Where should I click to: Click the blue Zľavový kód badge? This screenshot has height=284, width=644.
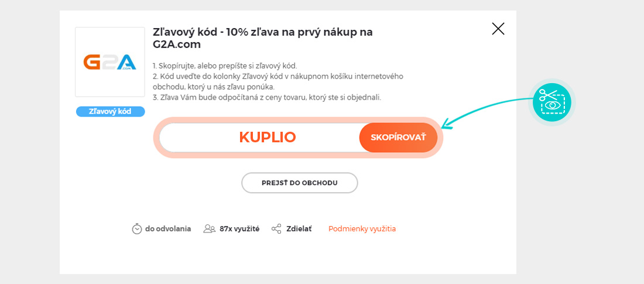tap(110, 111)
